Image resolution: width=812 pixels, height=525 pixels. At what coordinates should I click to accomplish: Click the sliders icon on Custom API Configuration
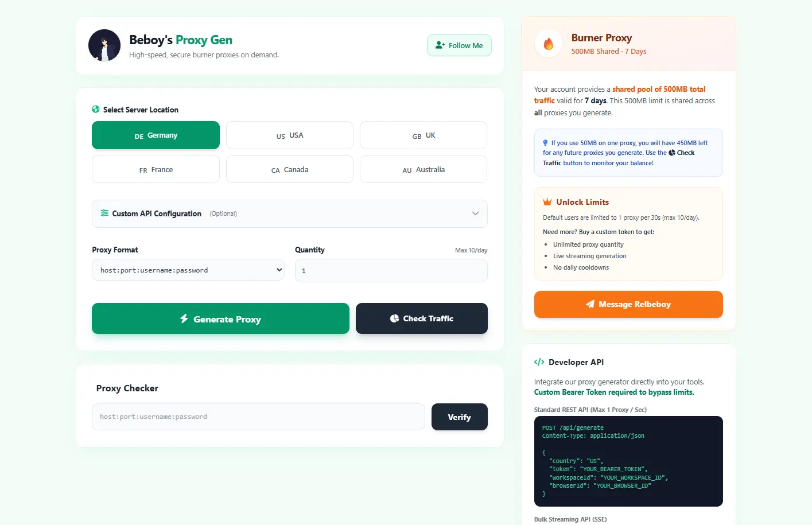click(104, 213)
